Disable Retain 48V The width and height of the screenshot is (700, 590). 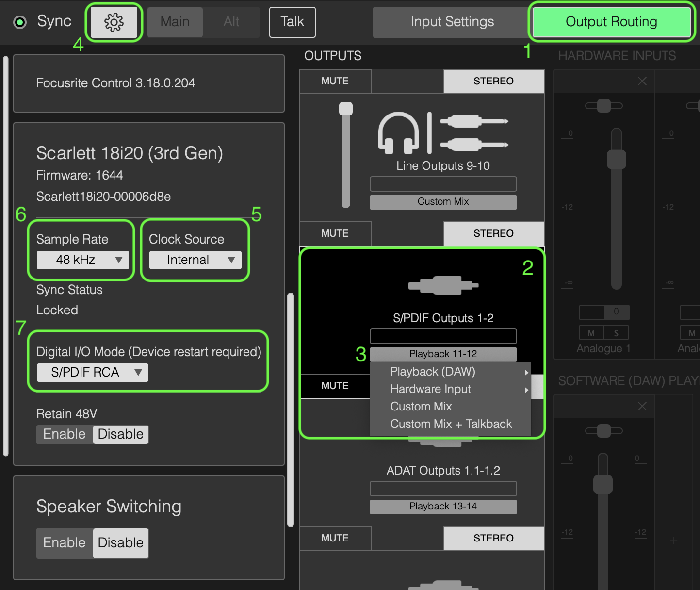coord(120,434)
